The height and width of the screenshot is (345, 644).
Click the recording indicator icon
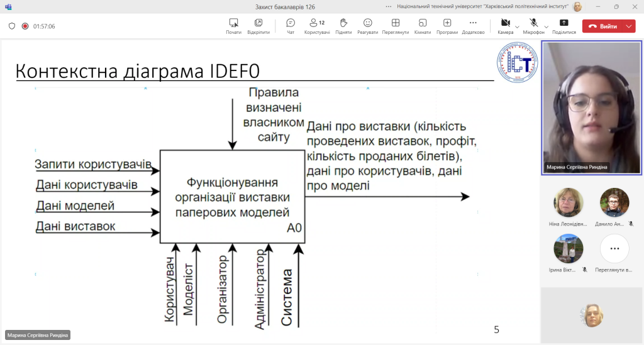point(25,26)
